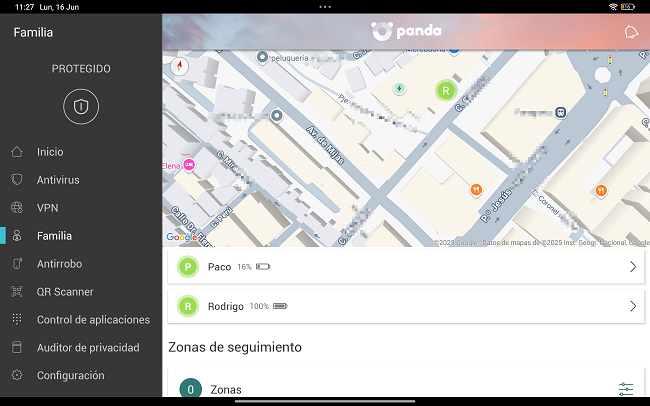Tap the orange restaurant pin on map
650x406 pixels.
click(477, 189)
